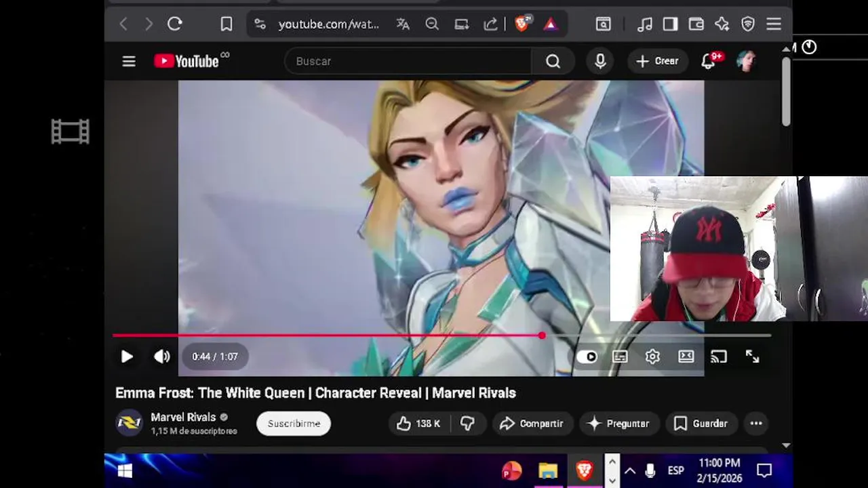Open the Windows Start menu

click(x=125, y=471)
